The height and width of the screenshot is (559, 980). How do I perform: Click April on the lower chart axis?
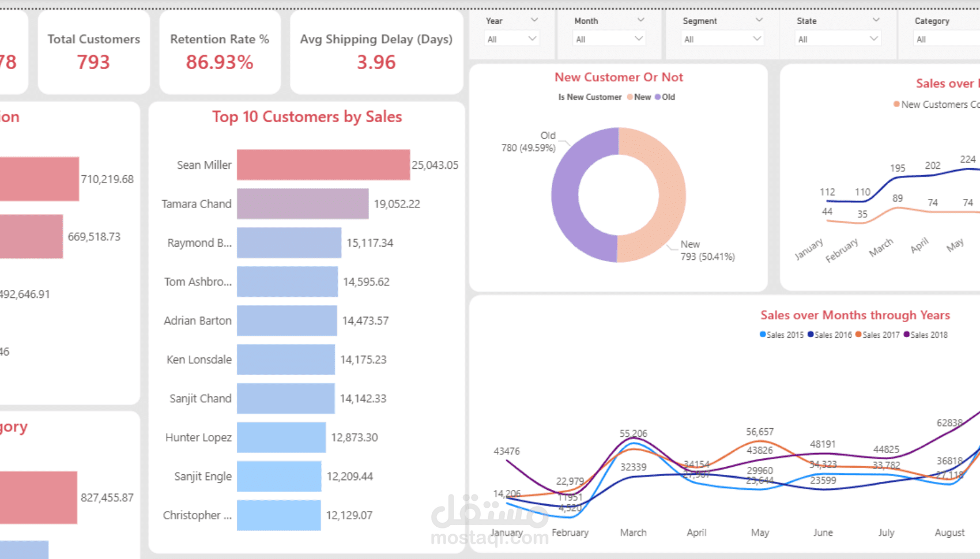(x=696, y=532)
